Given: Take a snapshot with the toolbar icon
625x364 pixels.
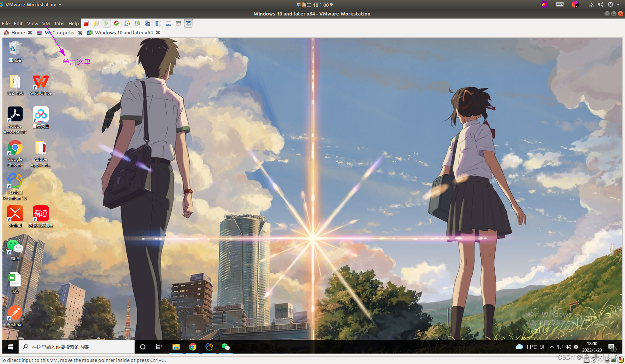Looking at the screenshot, I should coord(127,23).
